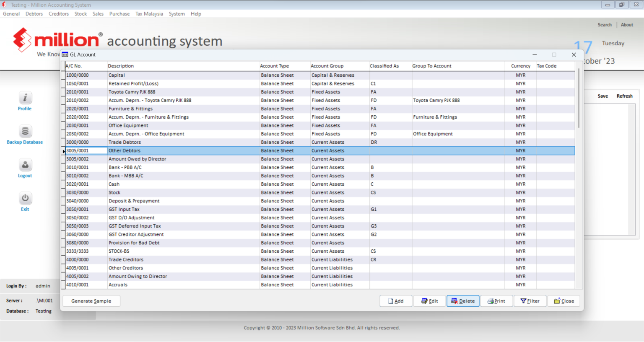This screenshot has height=342, width=644.
Task: Click the Logout user icon
Action: coord(25,165)
